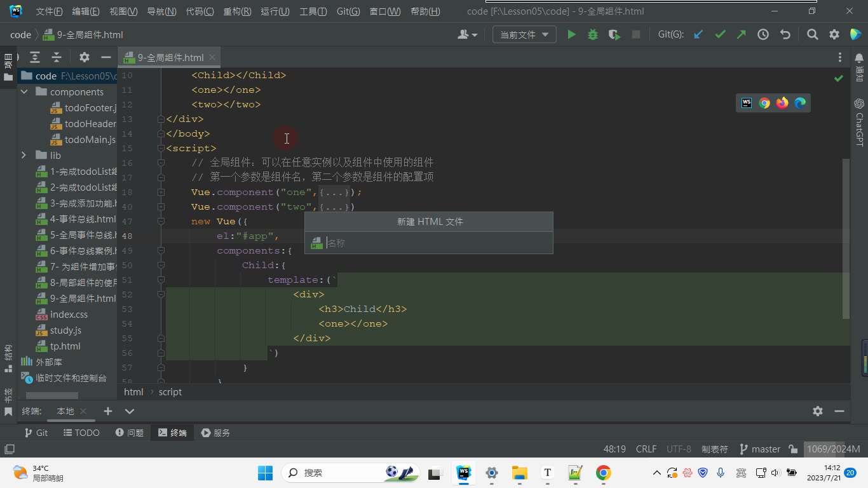Click the UTF-8 encoding indicator
The height and width of the screenshot is (488, 868).
tap(679, 449)
